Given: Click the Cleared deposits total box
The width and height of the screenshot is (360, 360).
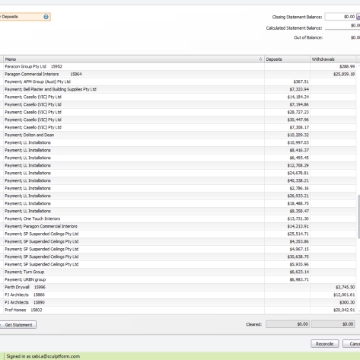Looking at the screenshot, I should click(288, 324).
